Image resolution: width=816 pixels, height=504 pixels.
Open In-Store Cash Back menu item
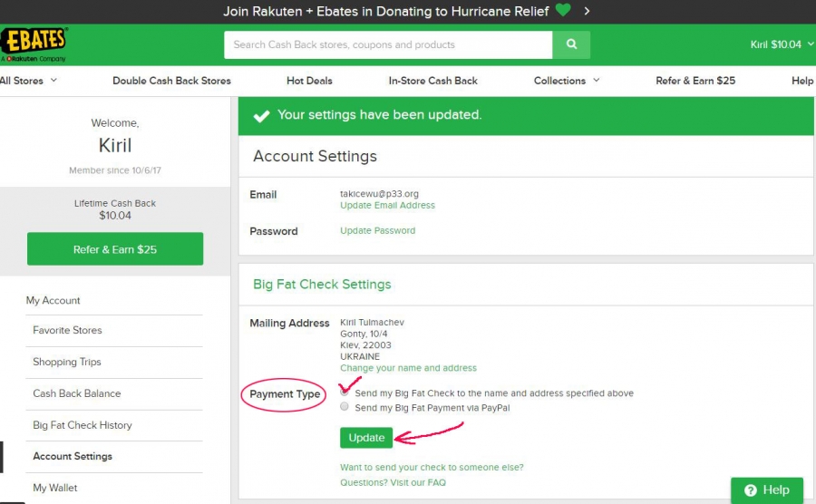433,81
